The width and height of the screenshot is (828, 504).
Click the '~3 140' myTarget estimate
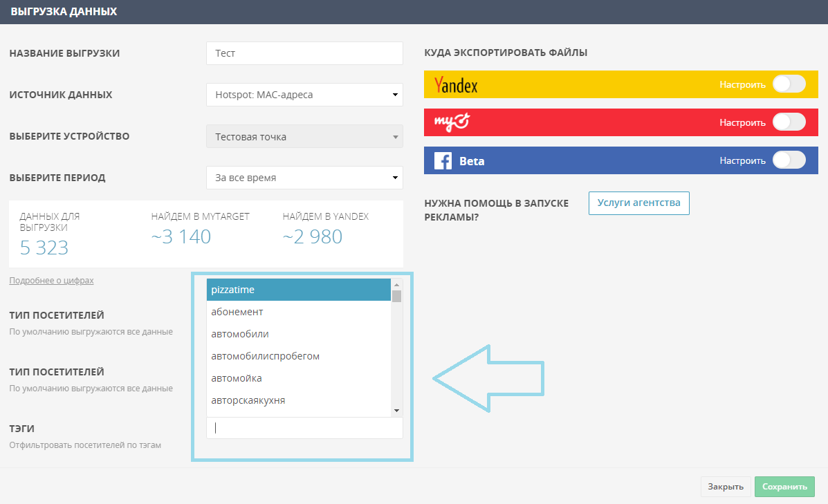pos(181,236)
